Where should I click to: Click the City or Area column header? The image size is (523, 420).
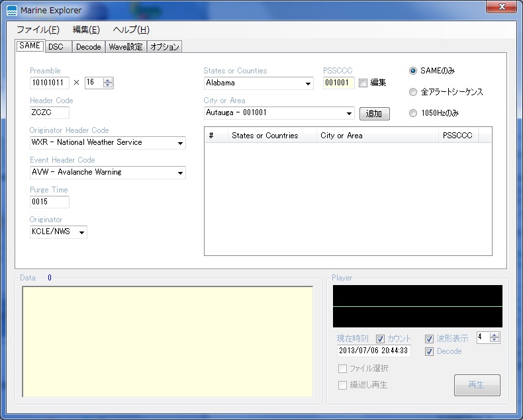[377, 136]
